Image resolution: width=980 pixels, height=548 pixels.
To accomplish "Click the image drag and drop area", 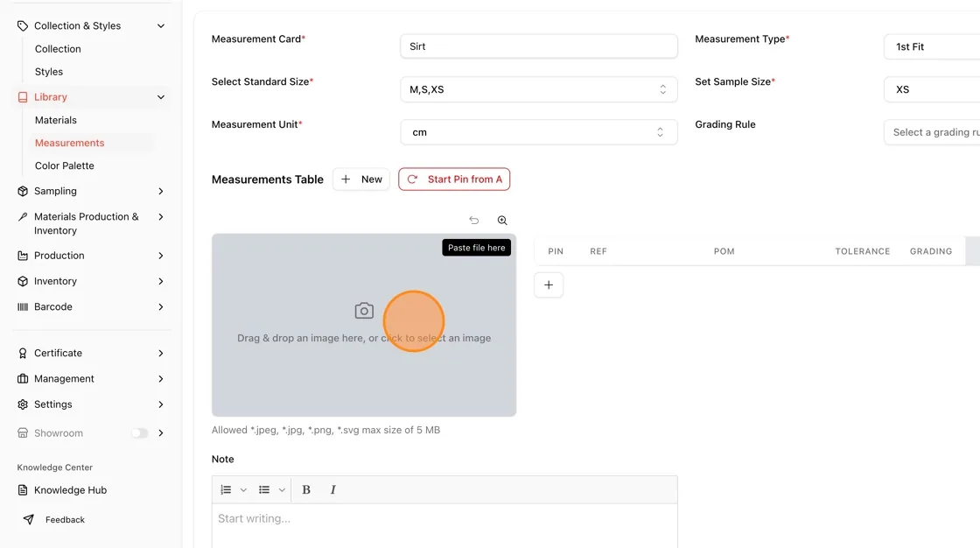I will [364, 326].
